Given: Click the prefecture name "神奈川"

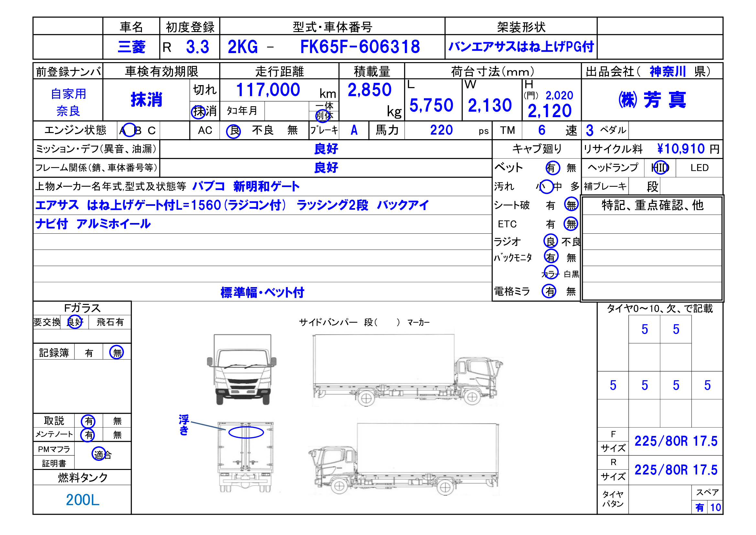Looking at the screenshot, I should pyautogui.click(x=668, y=71).
